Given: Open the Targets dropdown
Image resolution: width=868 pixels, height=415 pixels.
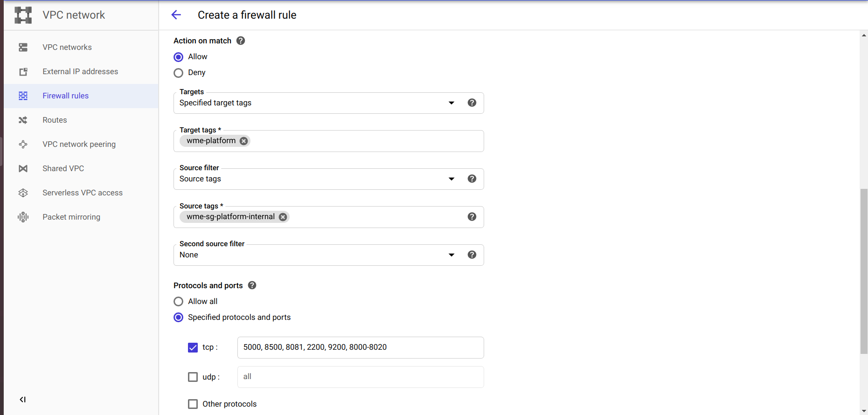Looking at the screenshot, I should [x=317, y=103].
